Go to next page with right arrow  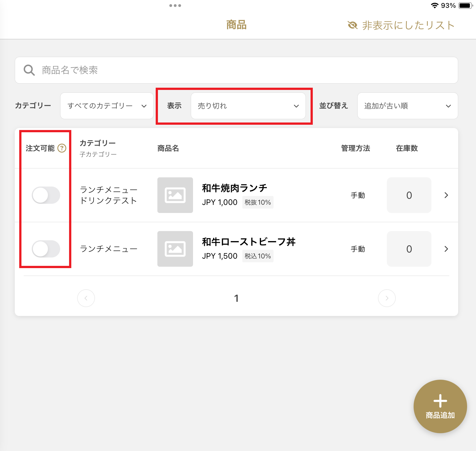(387, 298)
